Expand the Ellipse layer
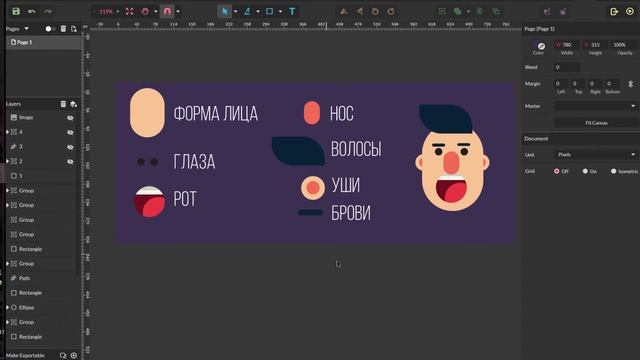Viewport: 640px width, 360px height. [x=8, y=307]
